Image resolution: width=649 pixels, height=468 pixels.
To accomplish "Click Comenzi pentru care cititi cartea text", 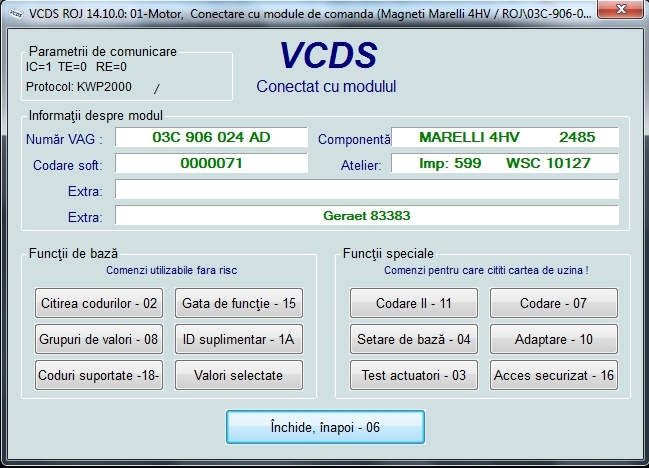I will pyautogui.click(x=486, y=270).
